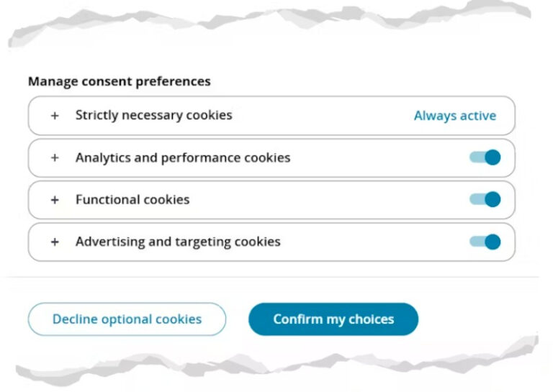Image resolution: width=553 pixels, height=392 pixels.
Task: Expand Strictly necessary cookies with plus icon
Action: (x=55, y=116)
